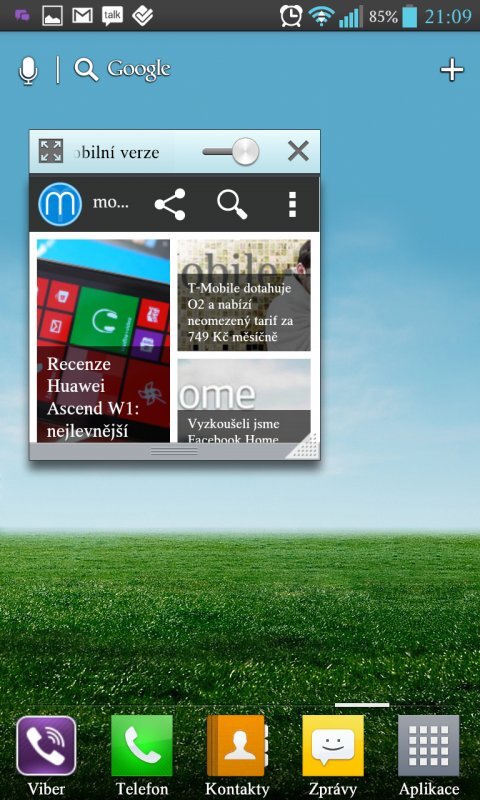
Task: Click the dotted corner resize grip
Action: [303, 445]
